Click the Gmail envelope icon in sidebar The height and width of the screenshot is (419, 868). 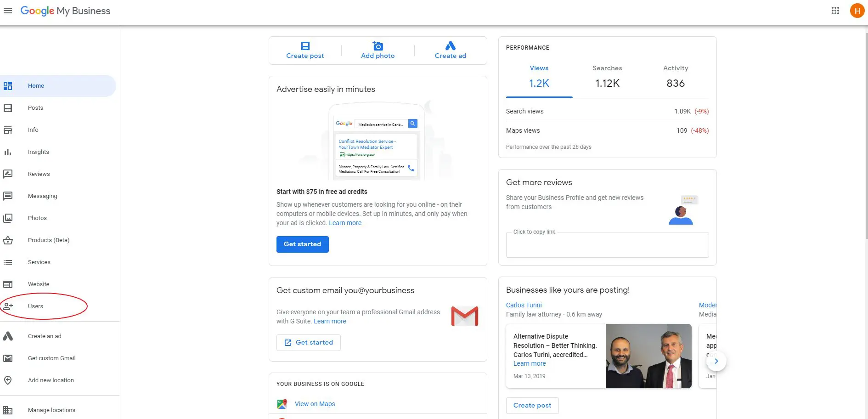[x=8, y=358]
